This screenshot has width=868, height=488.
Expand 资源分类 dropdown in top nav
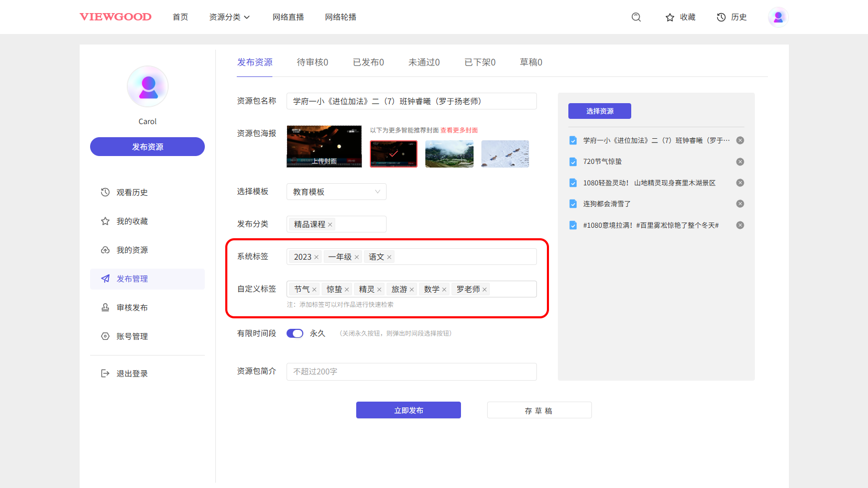click(x=229, y=17)
